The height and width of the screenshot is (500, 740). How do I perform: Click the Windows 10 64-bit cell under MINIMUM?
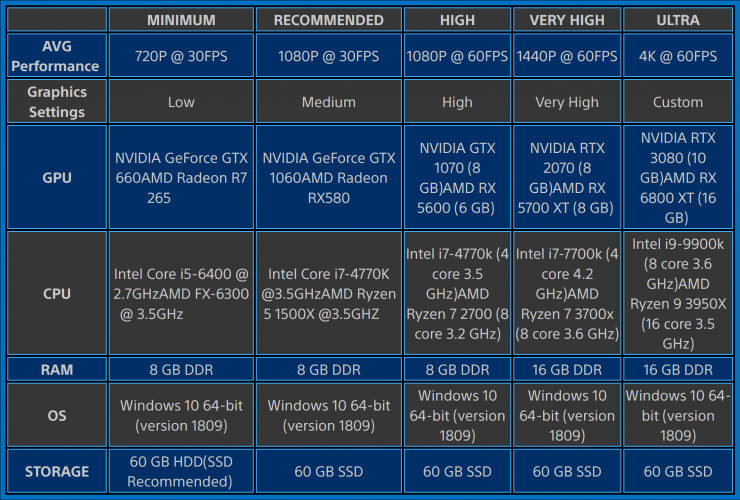point(181,415)
